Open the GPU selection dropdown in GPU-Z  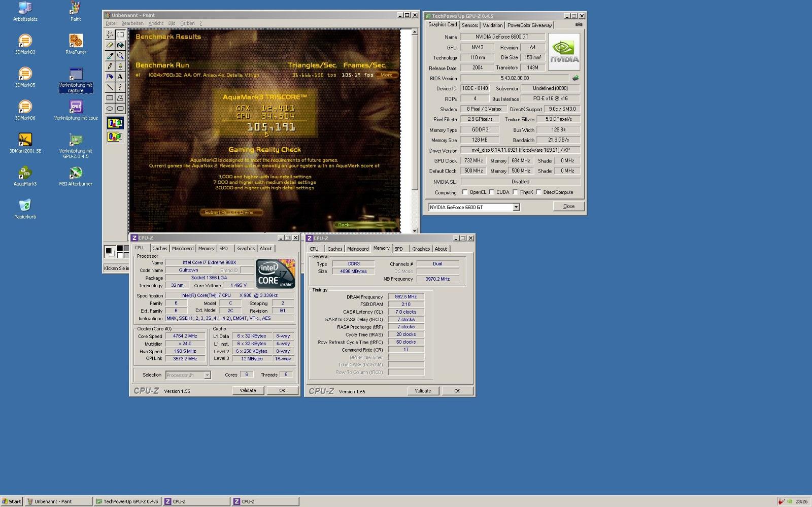pyautogui.click(x=516, y=207)
